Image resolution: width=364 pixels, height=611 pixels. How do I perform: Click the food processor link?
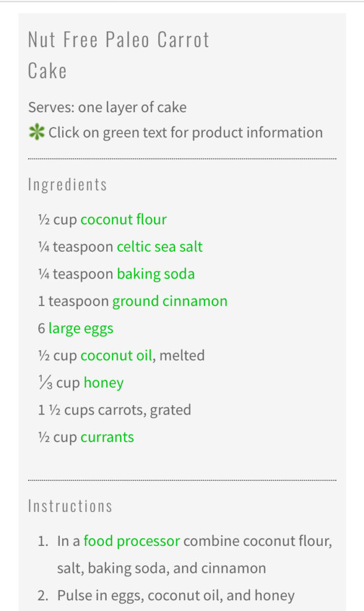131,541
